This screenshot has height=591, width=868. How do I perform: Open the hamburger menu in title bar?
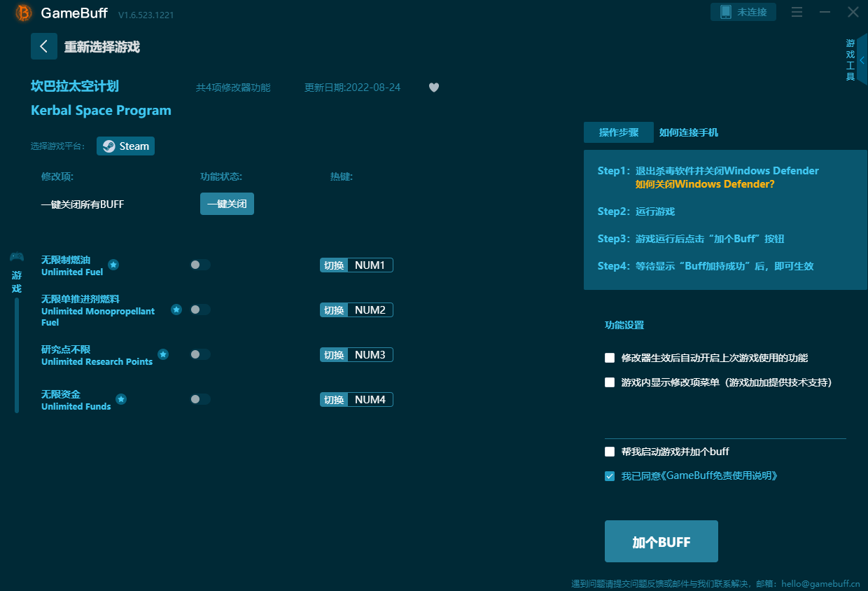pyautogui.click(x=797, y=12)
